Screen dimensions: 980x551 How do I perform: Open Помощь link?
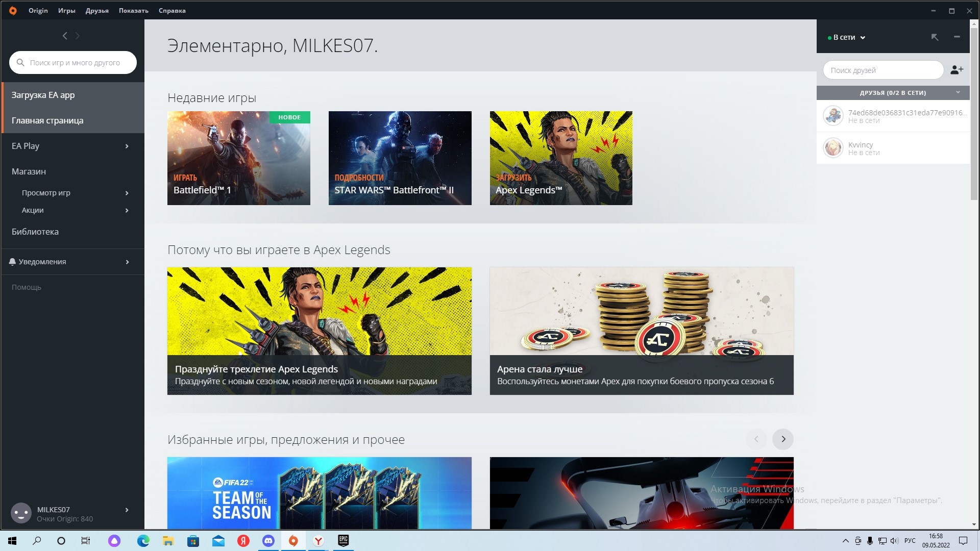(x=27, y=287)
